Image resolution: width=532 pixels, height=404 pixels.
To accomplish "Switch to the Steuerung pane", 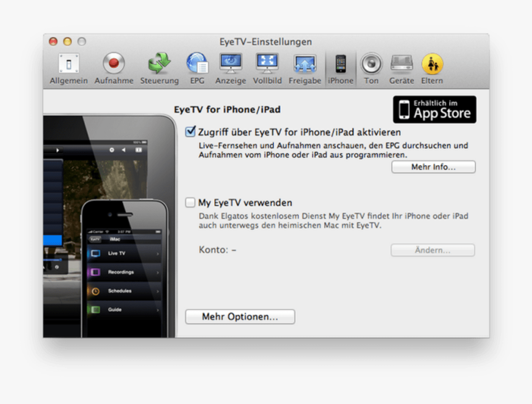I will click(160, 69).
